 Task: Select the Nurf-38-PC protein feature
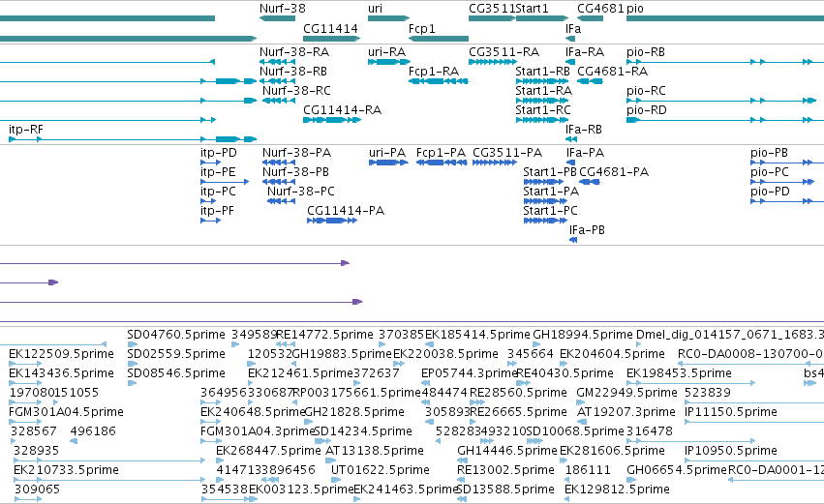point(281,201)
